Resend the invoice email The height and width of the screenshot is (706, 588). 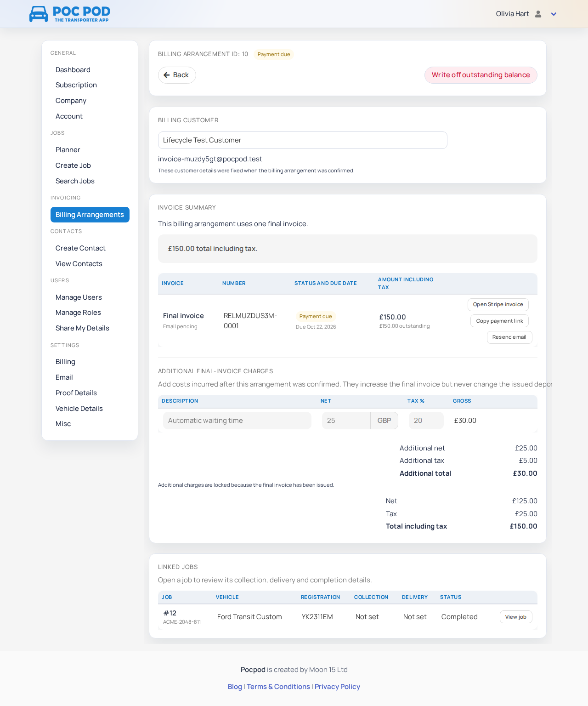509,337
